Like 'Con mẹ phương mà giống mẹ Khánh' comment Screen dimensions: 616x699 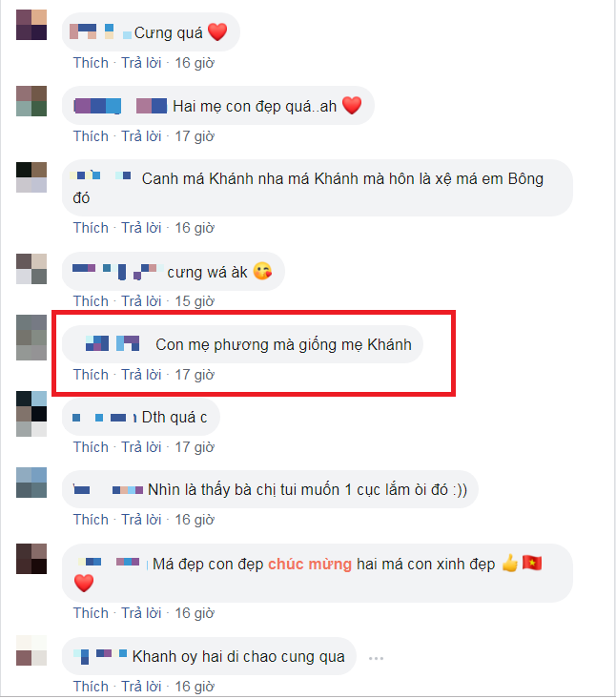91,375
